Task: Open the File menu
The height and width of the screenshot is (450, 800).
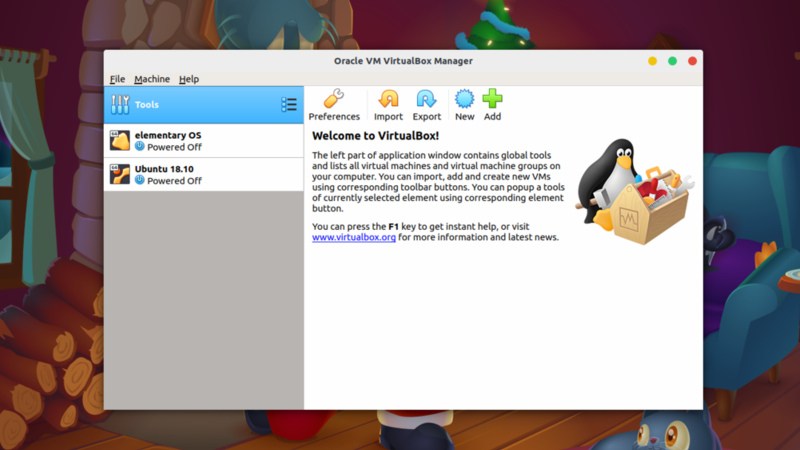Action: pos(117,79)
